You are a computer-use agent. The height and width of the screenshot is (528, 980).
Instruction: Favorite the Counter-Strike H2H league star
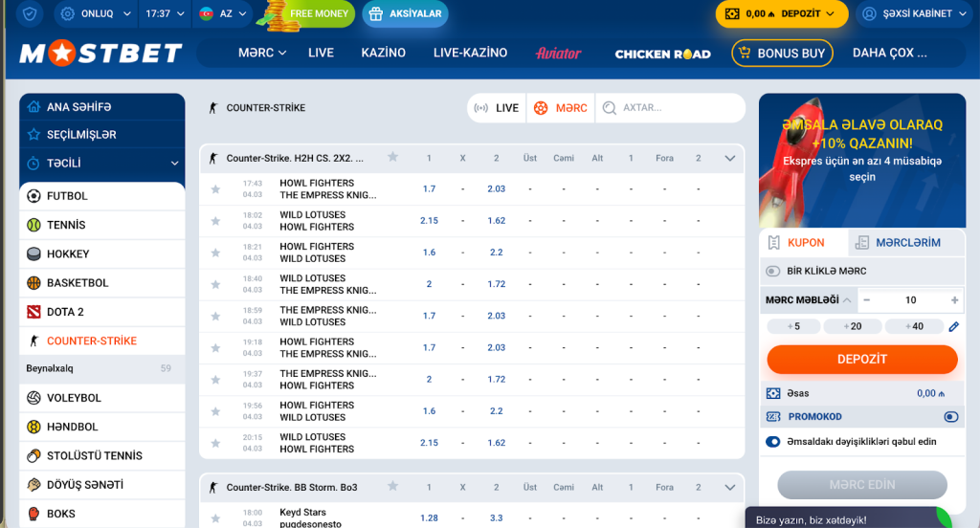coord(392,158)
